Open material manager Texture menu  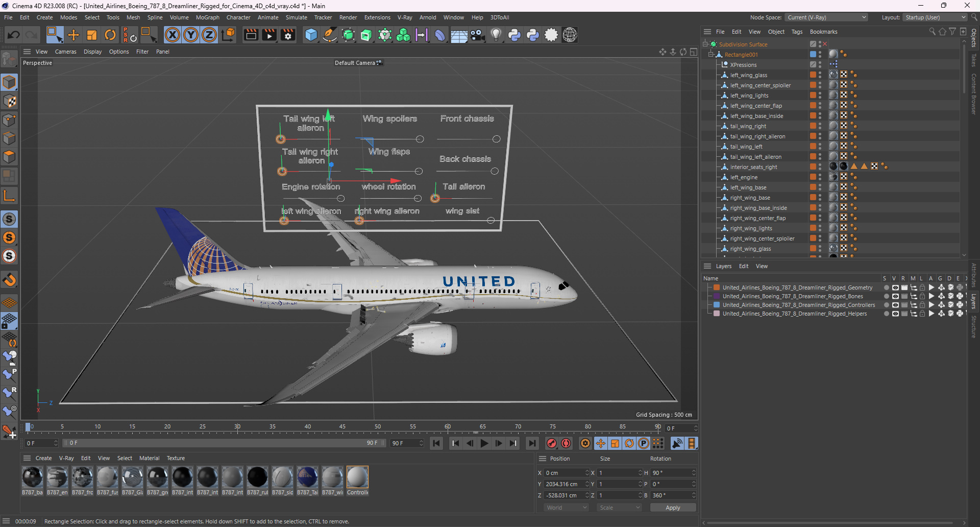click(x=176, y=458)
